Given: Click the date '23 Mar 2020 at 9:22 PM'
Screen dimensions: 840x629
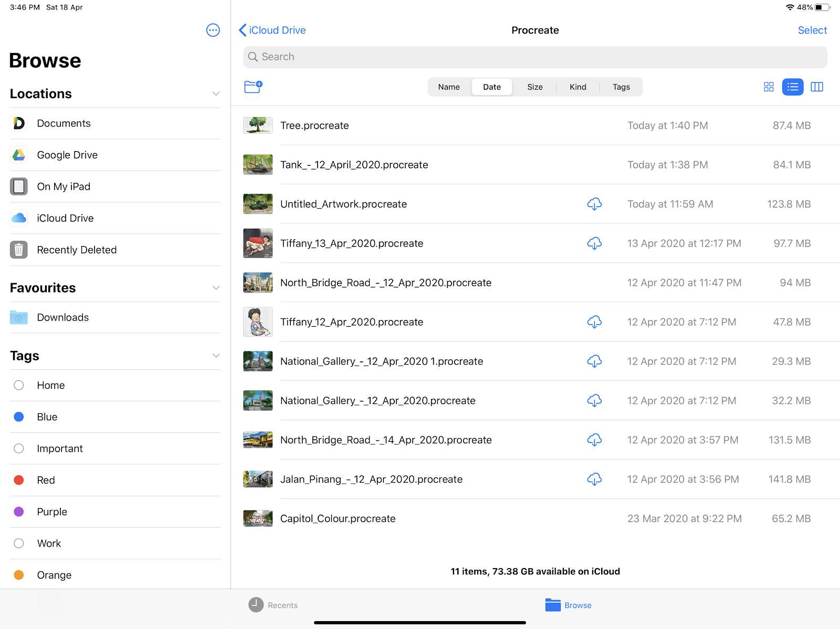Looking at the screenshot, I should [685, 519].
